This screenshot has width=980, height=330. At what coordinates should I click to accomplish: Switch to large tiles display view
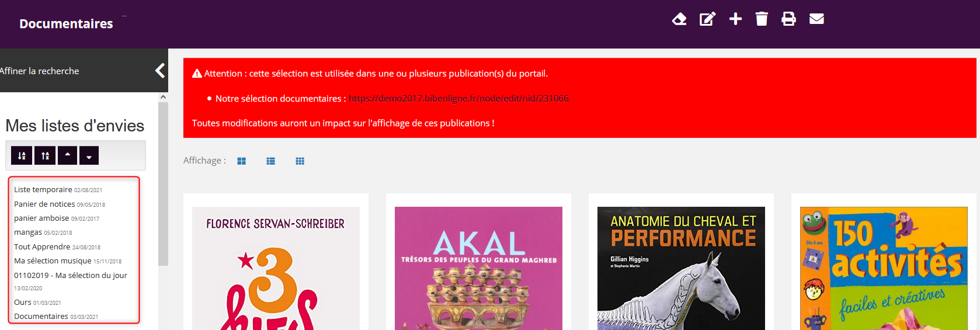(241, 161)
